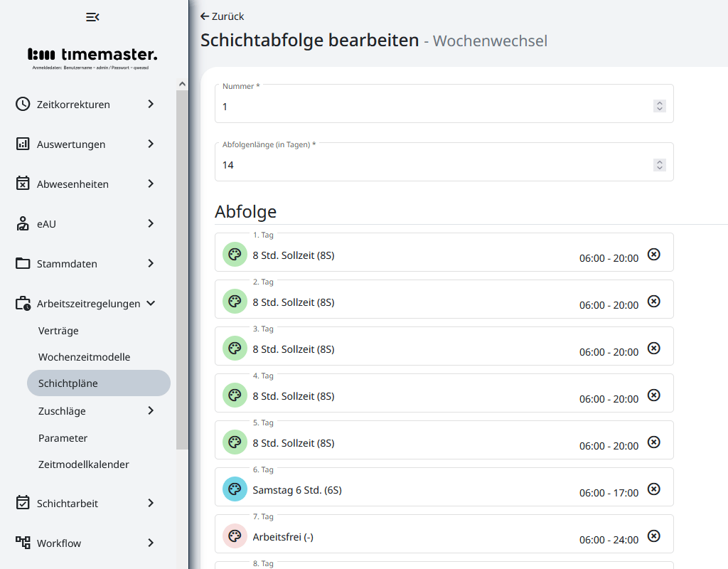Click the eAU person icon
The width and height of the screenshot is (728, 569).
click(x=22, y=223)
